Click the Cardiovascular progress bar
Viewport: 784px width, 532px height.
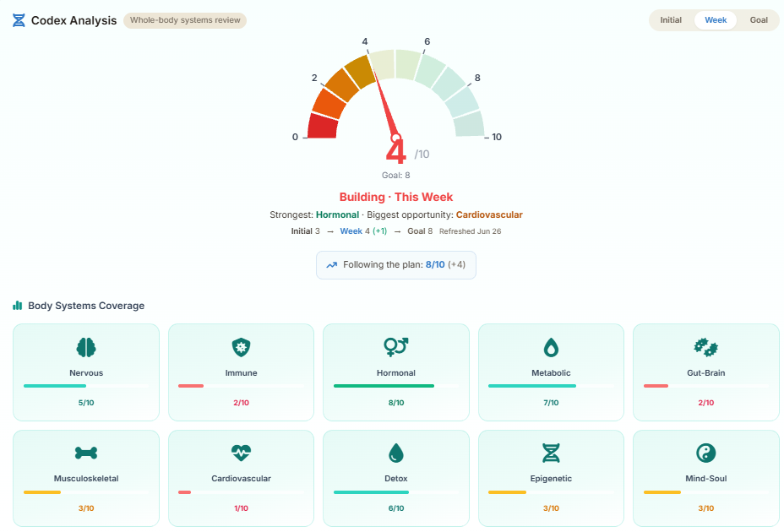[241, 492]
